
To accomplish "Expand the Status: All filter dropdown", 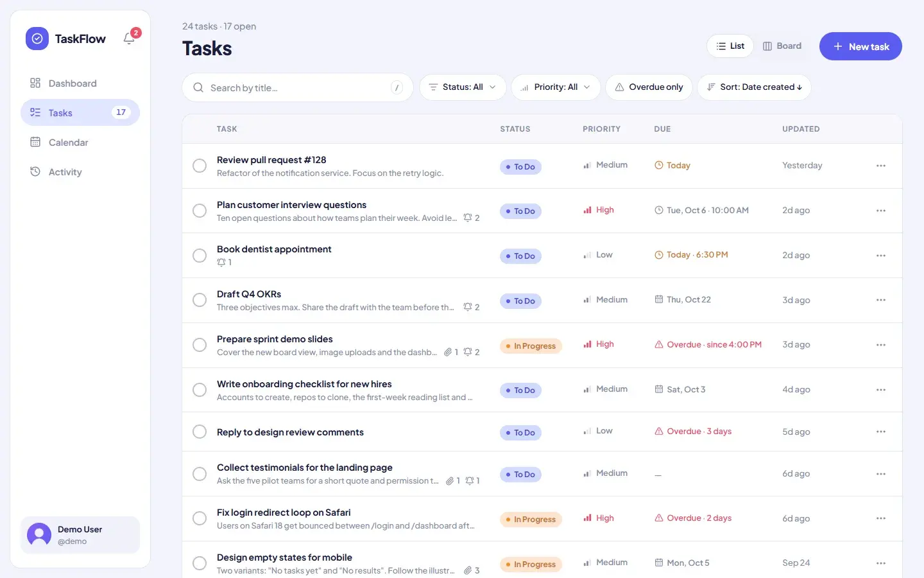I will coord(463,87).
